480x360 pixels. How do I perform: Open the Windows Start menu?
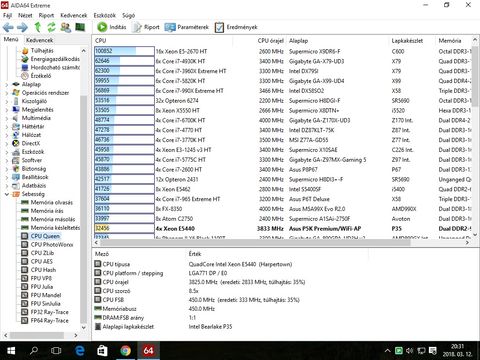(11, 351)
